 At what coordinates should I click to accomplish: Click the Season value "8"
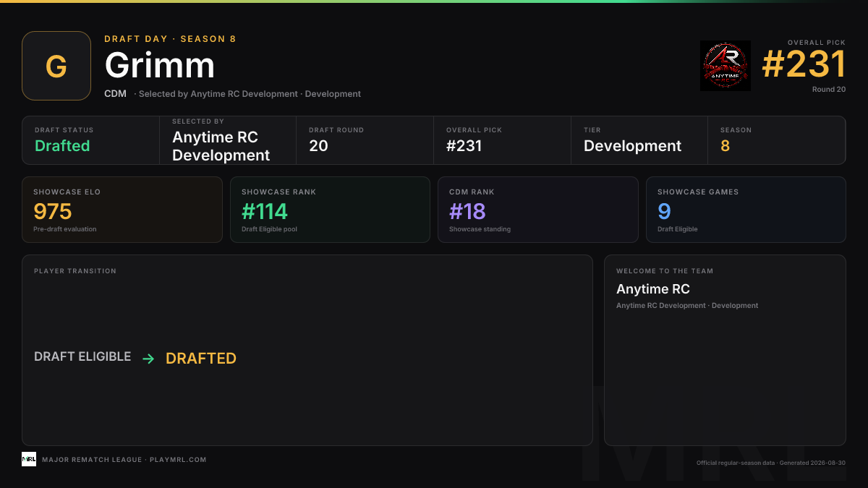tap(725, 146)
